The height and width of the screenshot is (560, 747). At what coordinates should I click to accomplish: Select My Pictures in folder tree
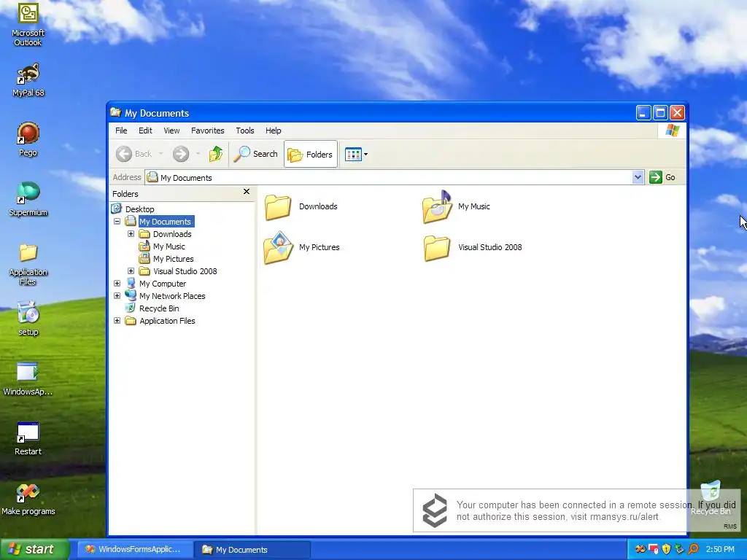click(173, 259)
